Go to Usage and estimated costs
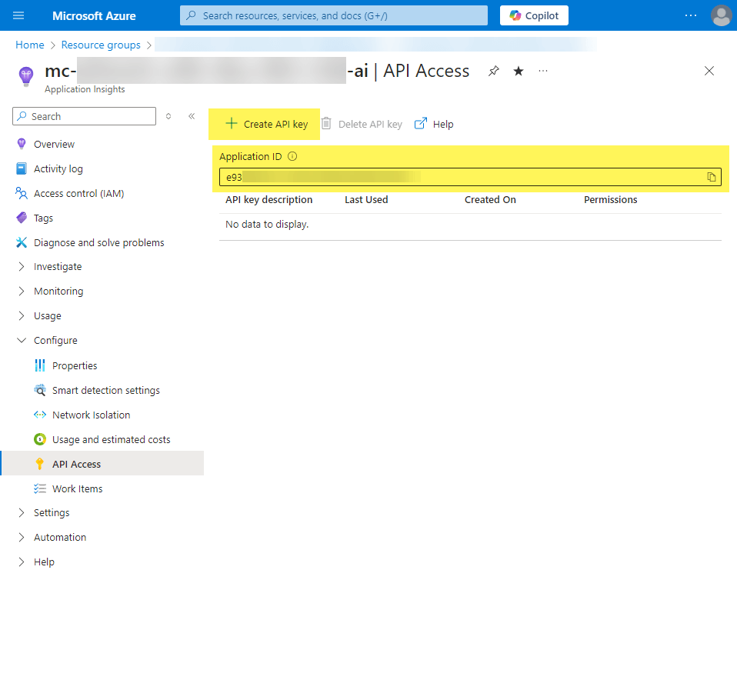Screen dimensions: 737x700 pyautogui.click(x=111, y=439)
